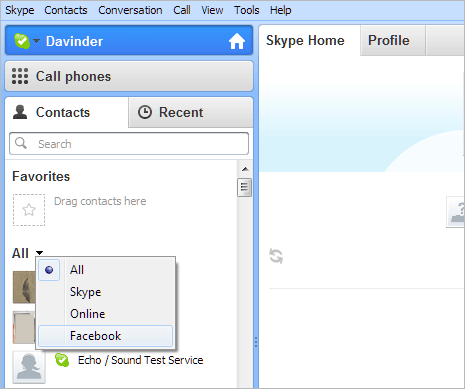465x389 pixels.
Task: Click the magnifying glass search icon
Action: click(x=21, y=143)
